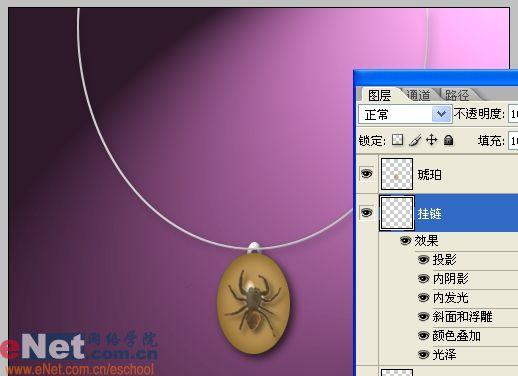Select the 挂链 layer name
The width and height of the screenshot is (518, 376).
[x=430, y=214]
